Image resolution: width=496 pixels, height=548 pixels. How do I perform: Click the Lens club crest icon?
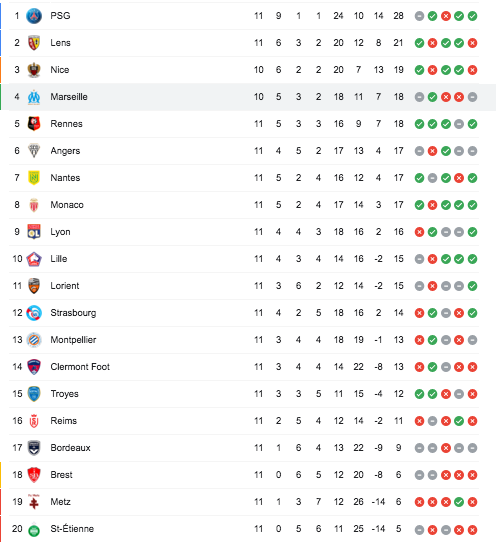34,43
